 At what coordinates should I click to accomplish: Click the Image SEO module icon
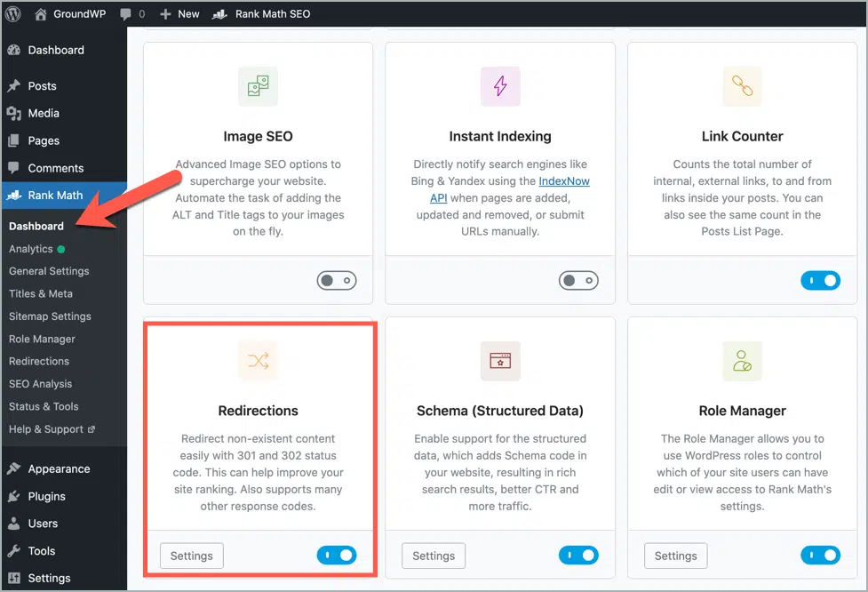pos(258,86)
